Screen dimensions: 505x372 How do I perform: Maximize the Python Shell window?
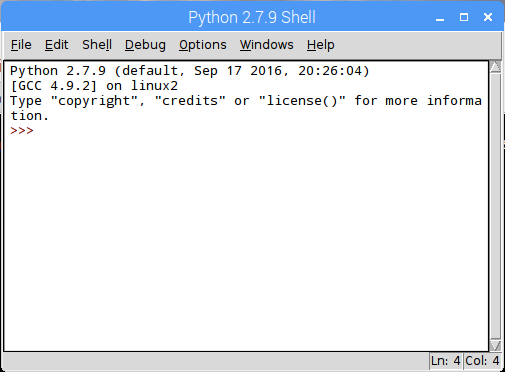pos(464,17)
